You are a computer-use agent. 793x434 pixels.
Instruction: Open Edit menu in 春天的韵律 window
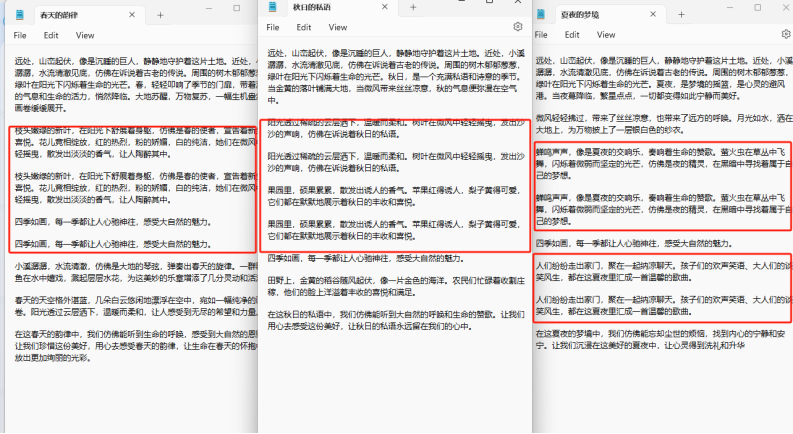(51, 35)
